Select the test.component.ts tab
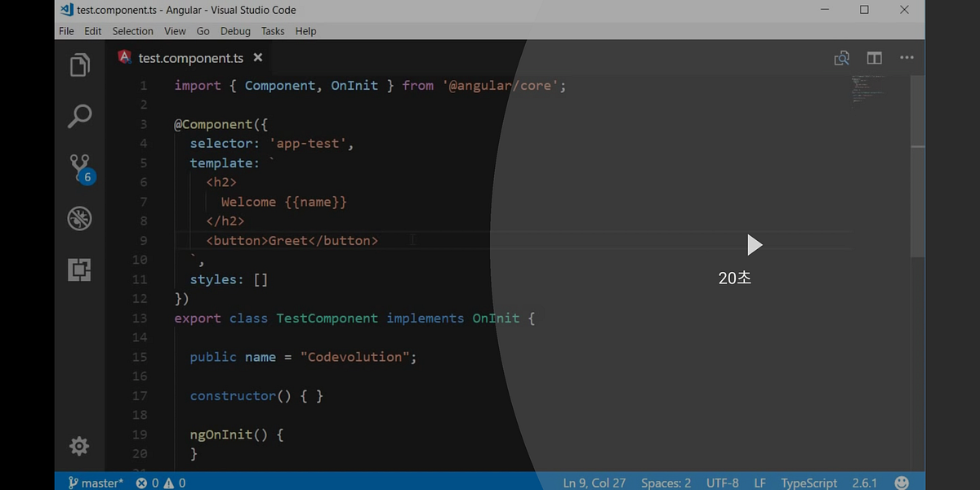This screenshot has width=980, height=490. [x=189, y=58]
